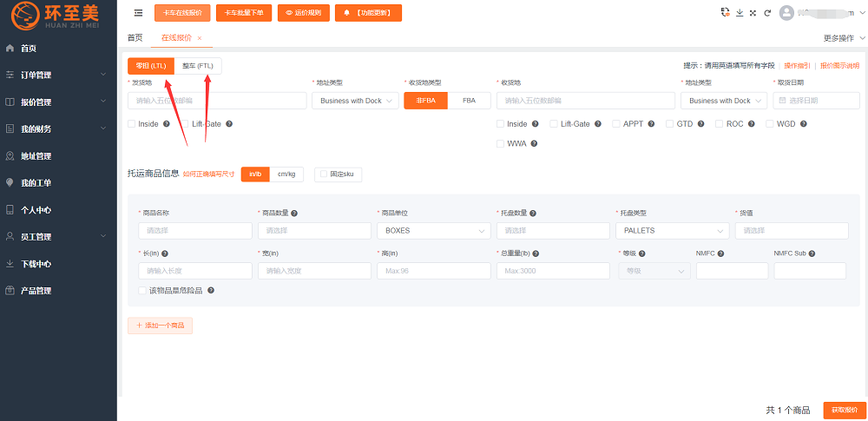Collapse the sidebar with the hamburger icon
This screenshot has width=868, height=421.
(139, 13)
